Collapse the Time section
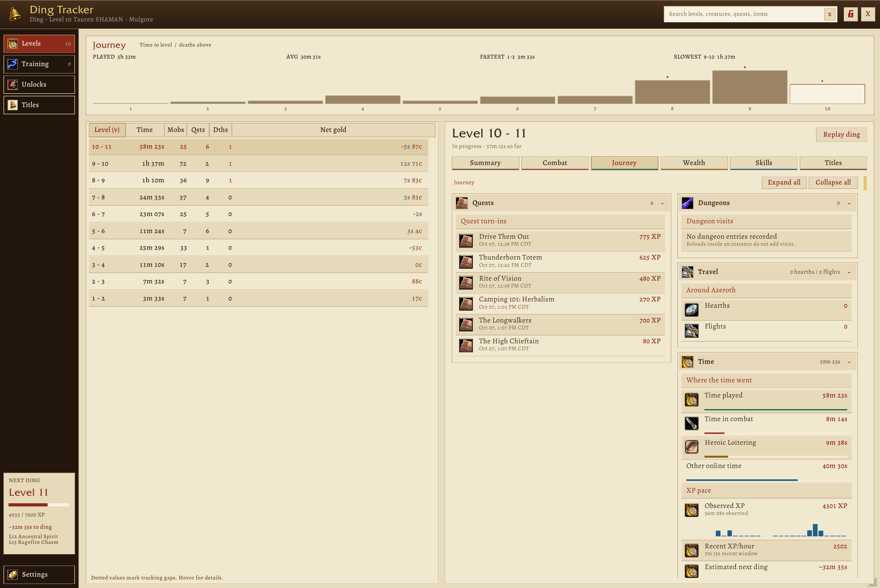 point(849,362)
